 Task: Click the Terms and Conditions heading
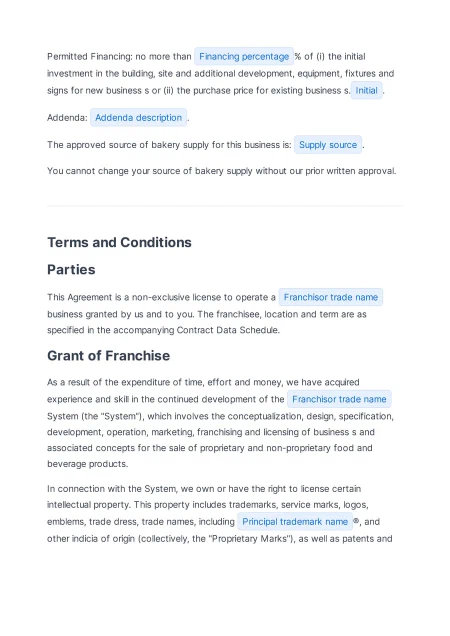click(119, 243)
